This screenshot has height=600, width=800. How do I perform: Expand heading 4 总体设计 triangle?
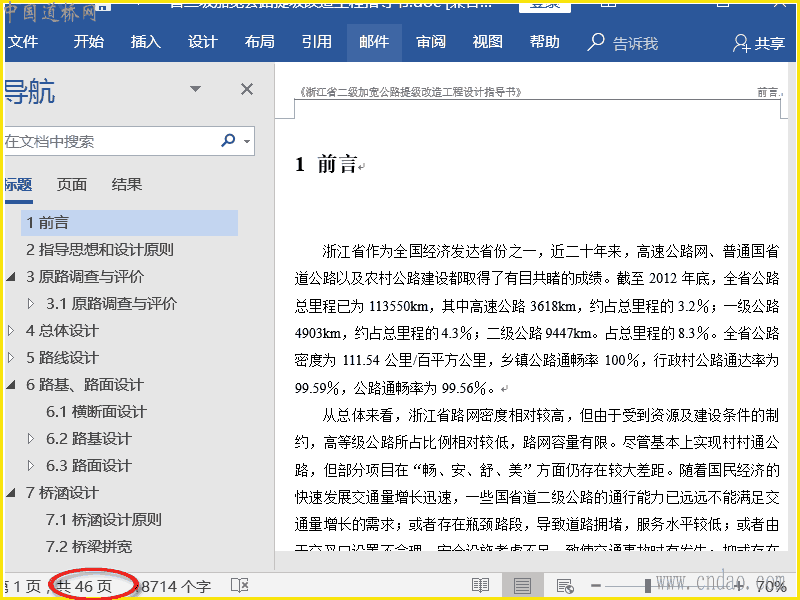[11, 331]
